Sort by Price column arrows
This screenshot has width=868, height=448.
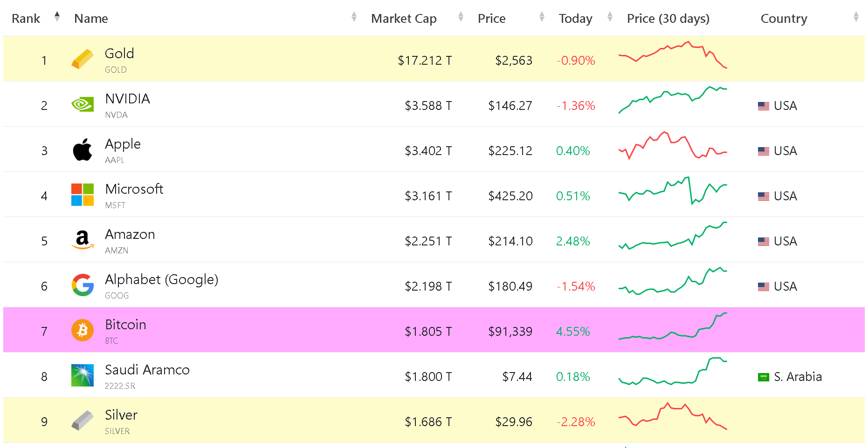542,17
